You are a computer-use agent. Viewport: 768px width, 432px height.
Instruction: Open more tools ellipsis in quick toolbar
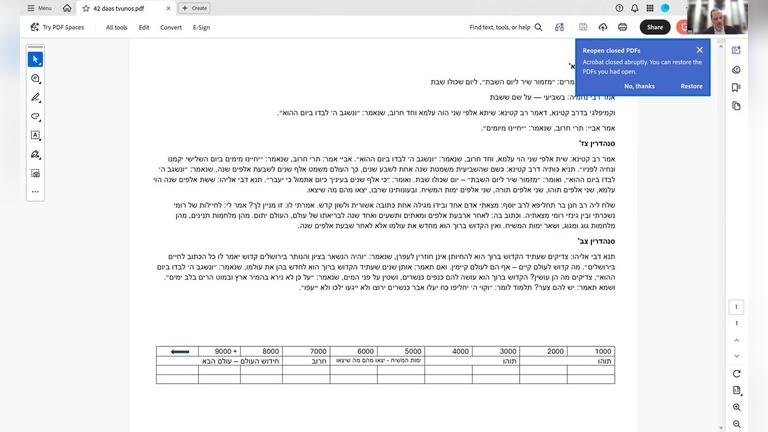pos(35,192)
